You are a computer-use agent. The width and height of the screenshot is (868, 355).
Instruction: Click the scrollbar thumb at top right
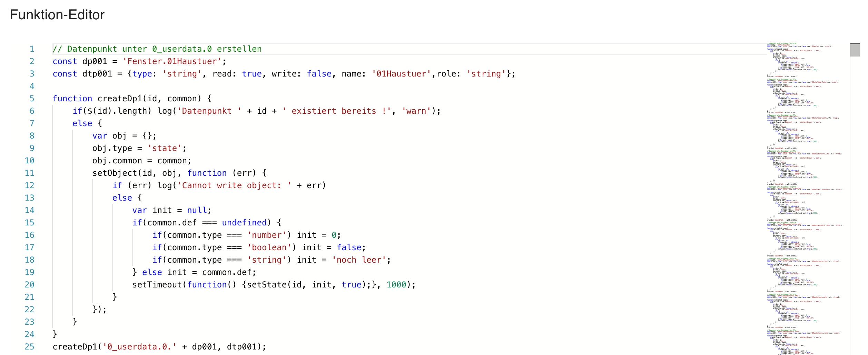(x=855, y=50)
